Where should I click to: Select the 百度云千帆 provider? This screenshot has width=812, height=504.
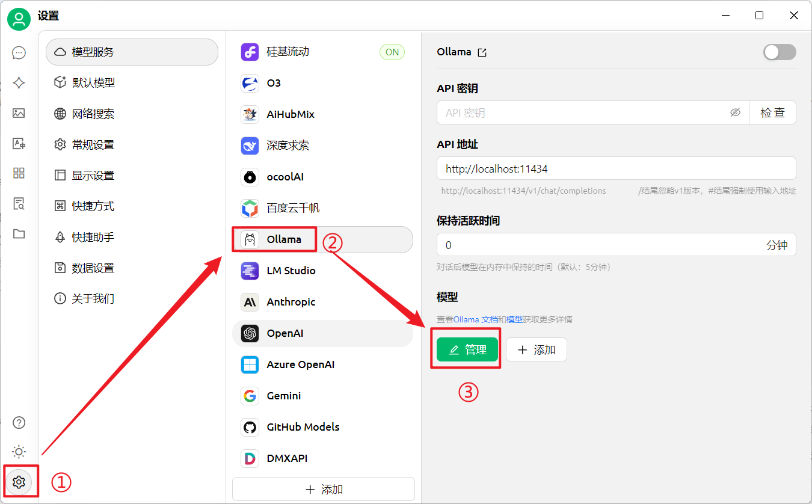point(322,208)
